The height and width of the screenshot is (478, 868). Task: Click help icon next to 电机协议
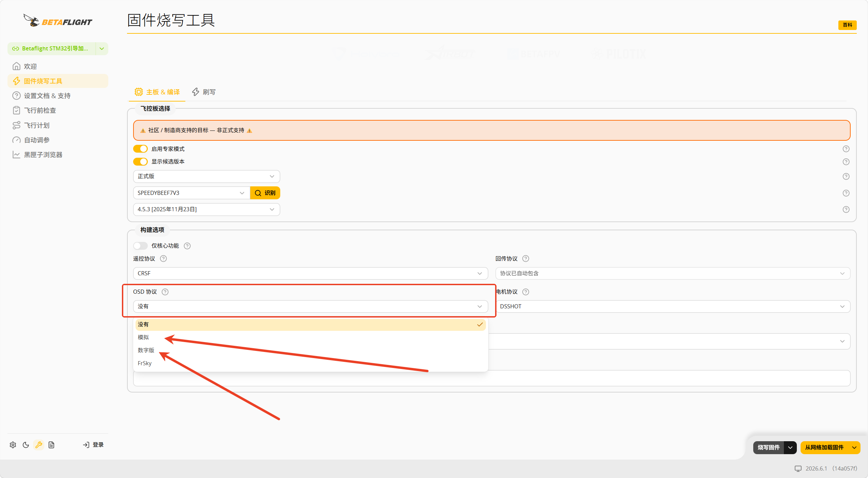coord(526,292)
